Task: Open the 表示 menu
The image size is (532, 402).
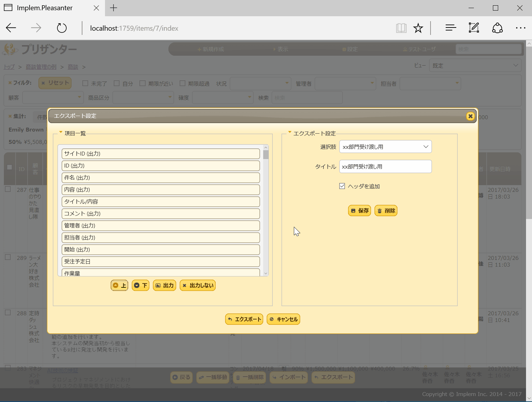Action: 281,49
